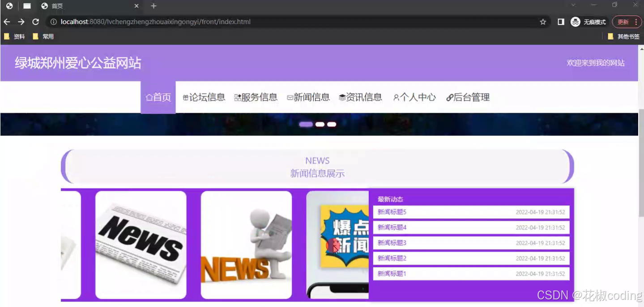Click the person icon next to 个人中心
Viewport: 644px width, 307px height.
396,97
